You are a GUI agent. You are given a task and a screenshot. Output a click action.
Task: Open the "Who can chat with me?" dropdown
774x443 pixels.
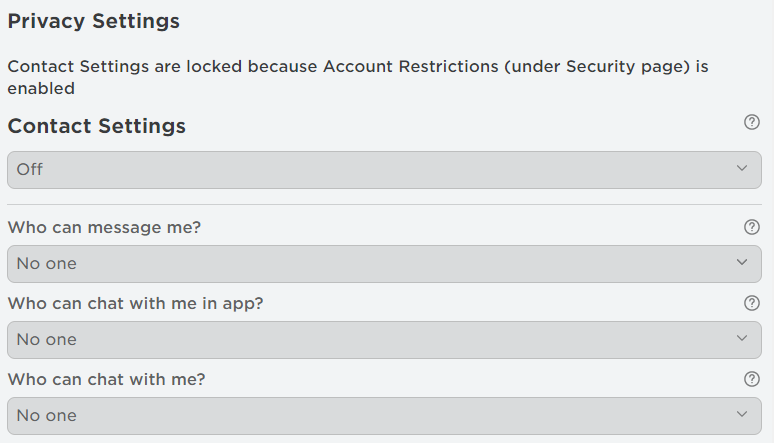384,415
